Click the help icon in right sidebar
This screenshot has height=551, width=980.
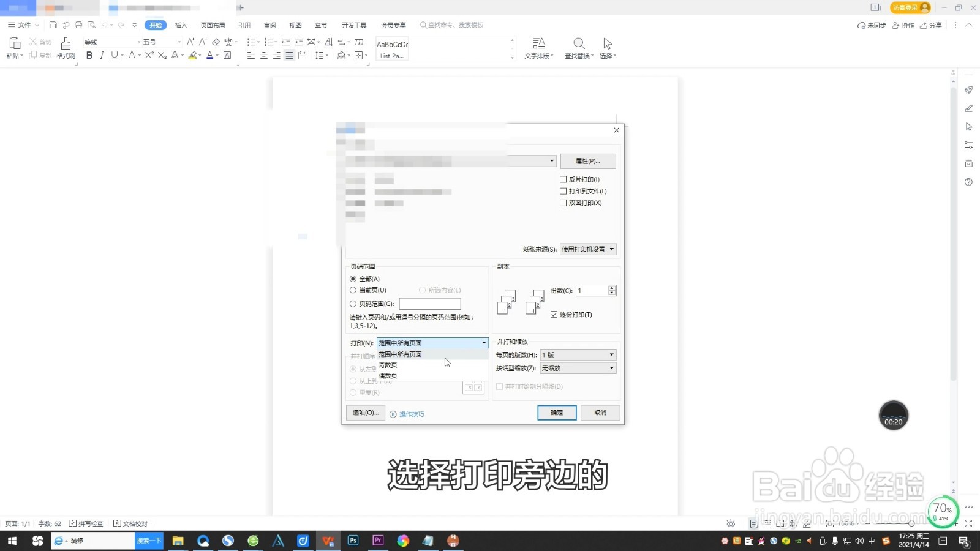[x=968, y=182]
